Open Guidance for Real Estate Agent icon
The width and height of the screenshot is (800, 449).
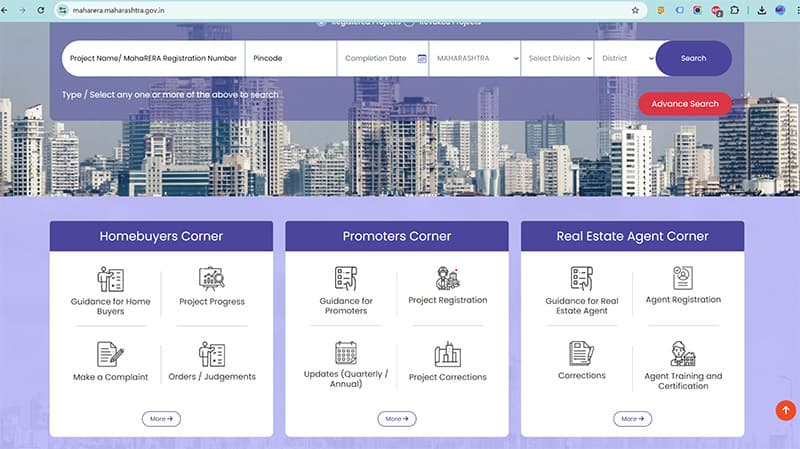[582, 279]
